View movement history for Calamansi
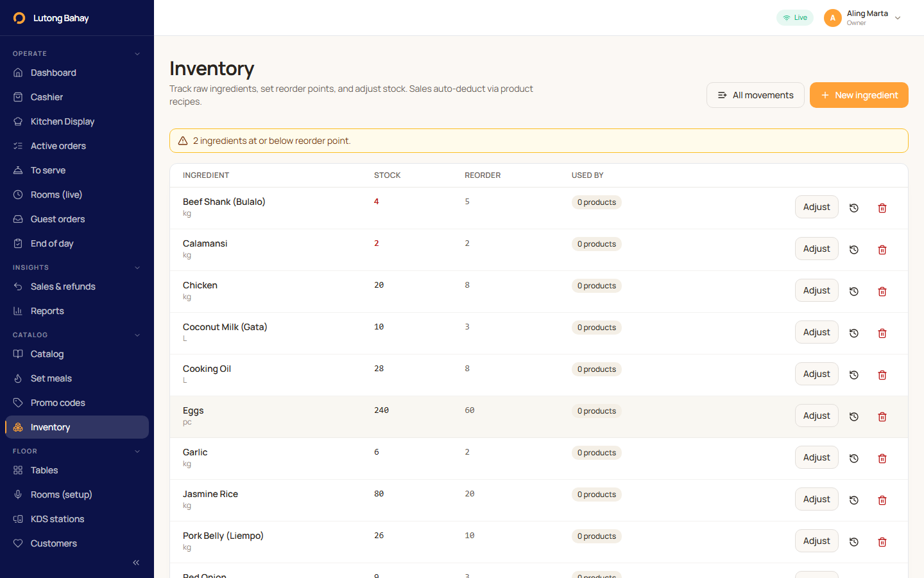 tap(854, 250)
